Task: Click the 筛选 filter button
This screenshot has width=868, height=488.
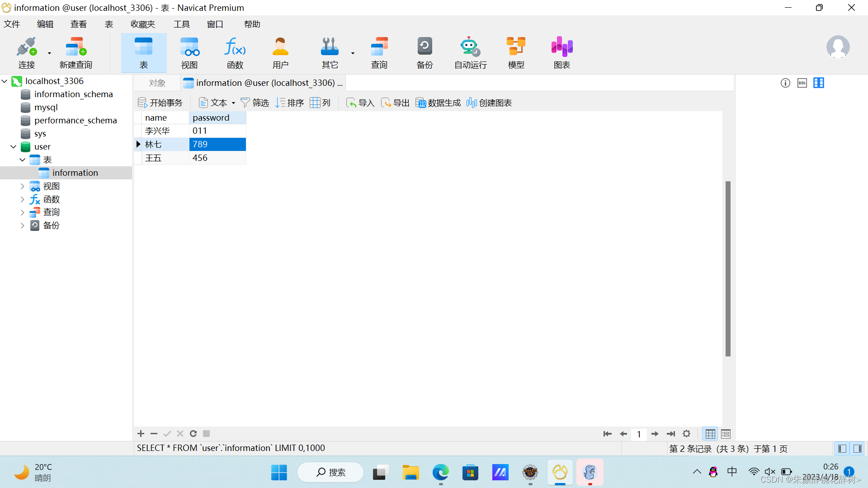Action: (255, 103)
